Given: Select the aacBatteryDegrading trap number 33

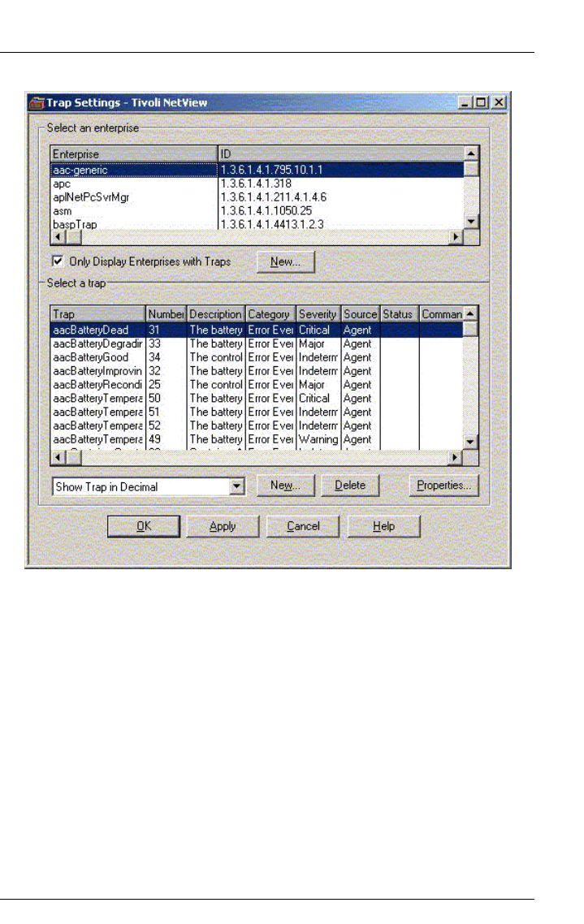Looking at the screenshot, I should [257, 343].
